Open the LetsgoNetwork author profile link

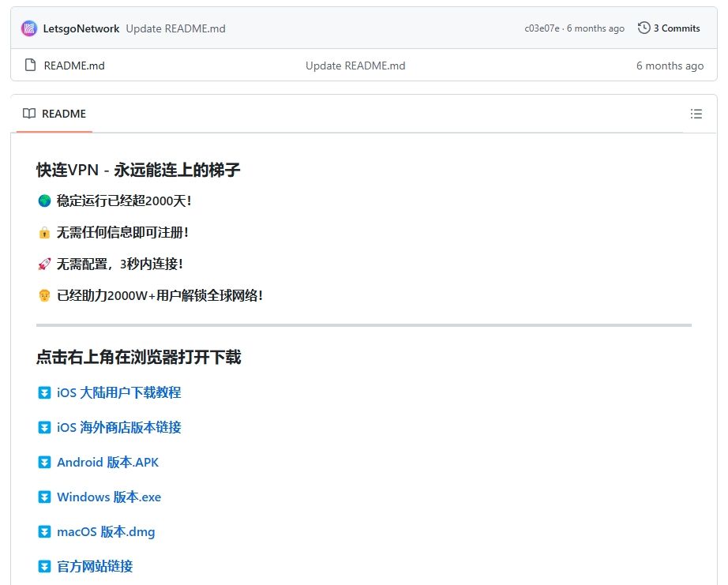81,28
